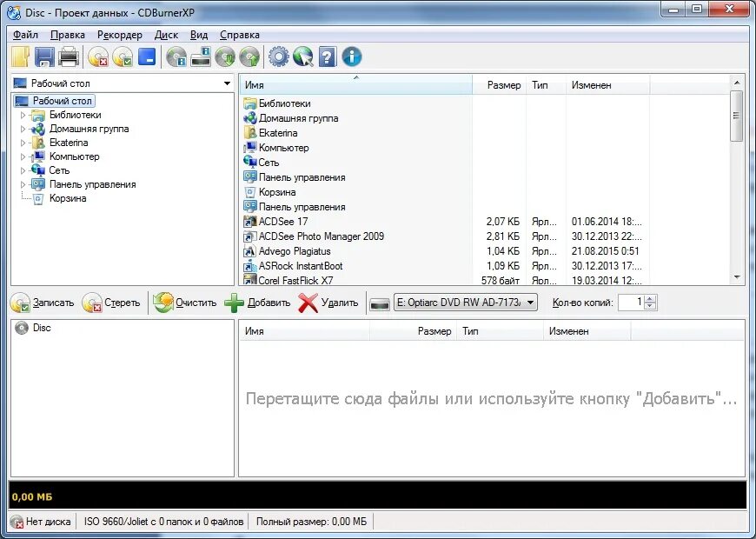Click the help question mark icon
Viewport: 756px width, 539px height.
click(x=328, y=57)
